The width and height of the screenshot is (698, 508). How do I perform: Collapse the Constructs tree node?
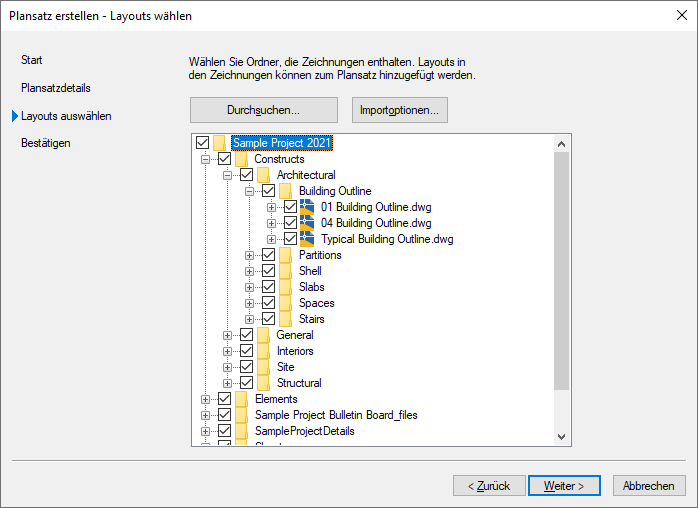click(205, 159)
